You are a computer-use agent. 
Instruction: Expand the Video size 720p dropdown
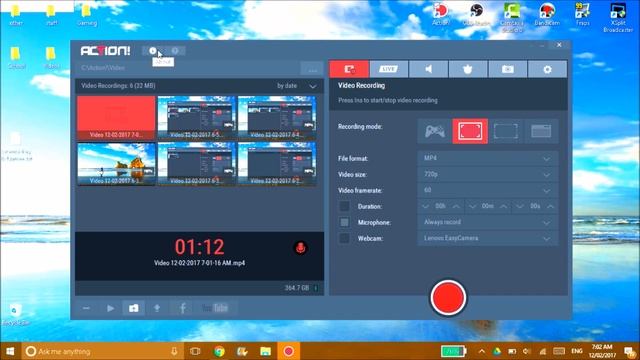pyautogui.click(x=488, y=174)
